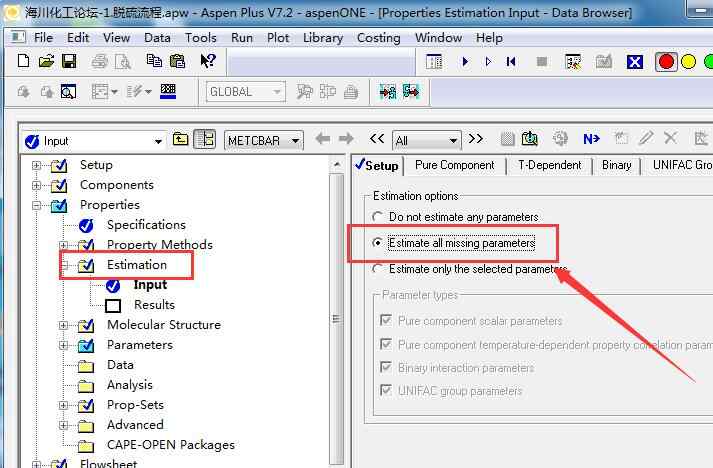Click the yellow circle status icon
Image resolution: width=713 pixels, height=468 pixels.
click(x=688, y=62)
